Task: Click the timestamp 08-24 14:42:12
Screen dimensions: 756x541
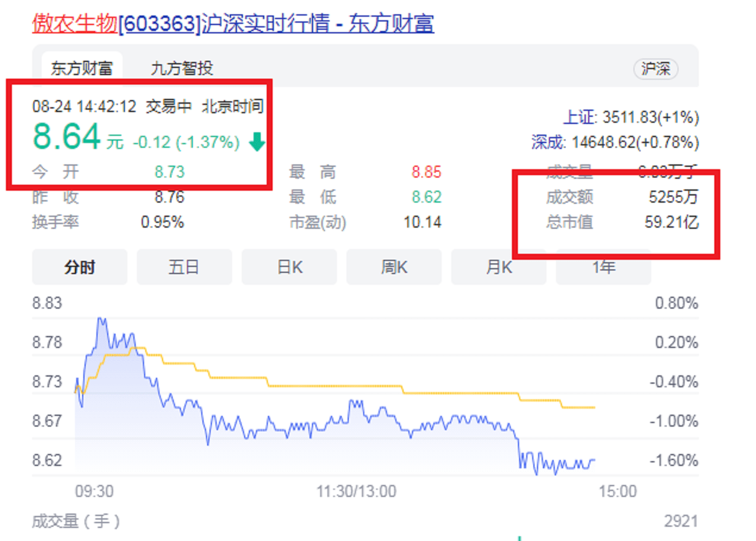Action: pyautogui.click(x=84, y=107)
